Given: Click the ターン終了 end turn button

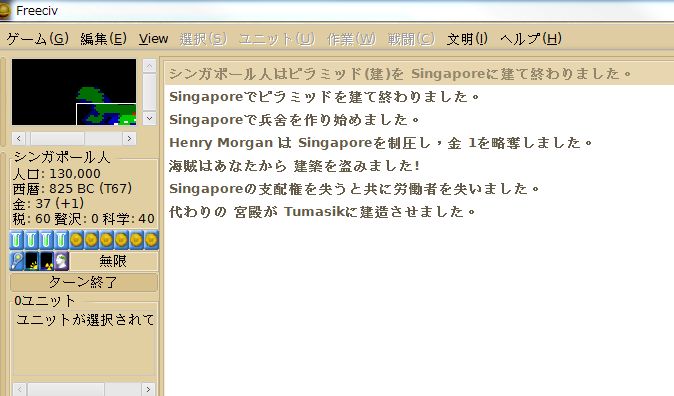Looking at the screenshot, I should click(84, 282).
